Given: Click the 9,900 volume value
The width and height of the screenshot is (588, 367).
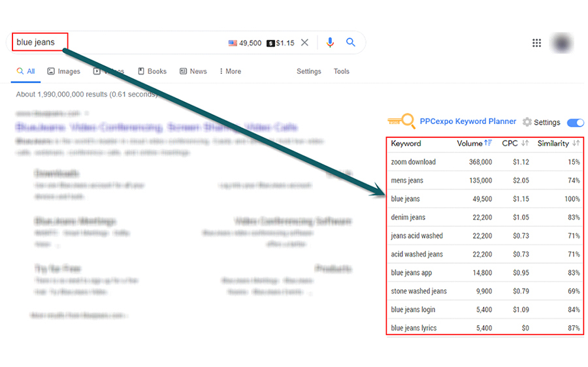Looking at the screenshot, I should (484, 291).
